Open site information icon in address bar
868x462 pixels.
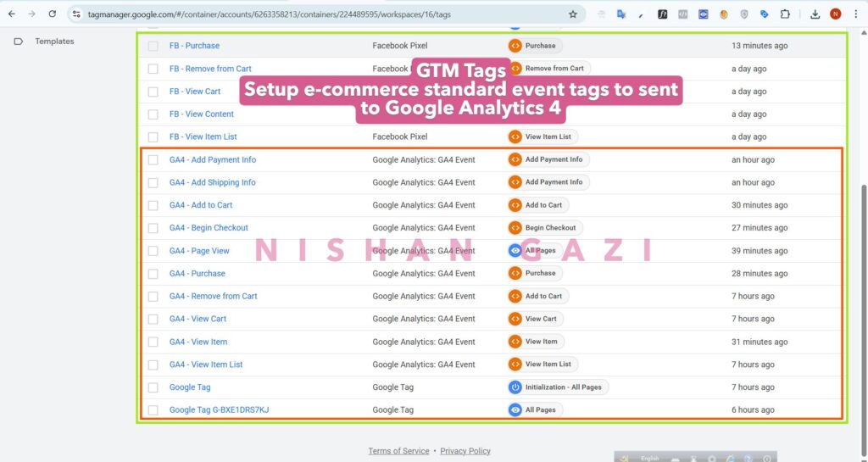77,14
